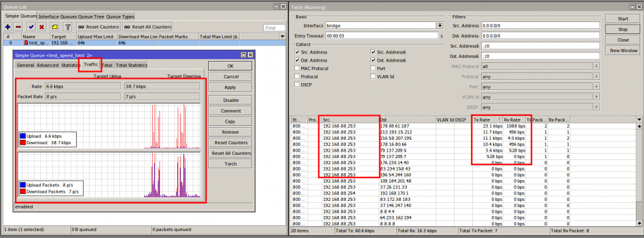Stop the running Torch capture
The image size is (644, 238).
(x=623, y=30)
